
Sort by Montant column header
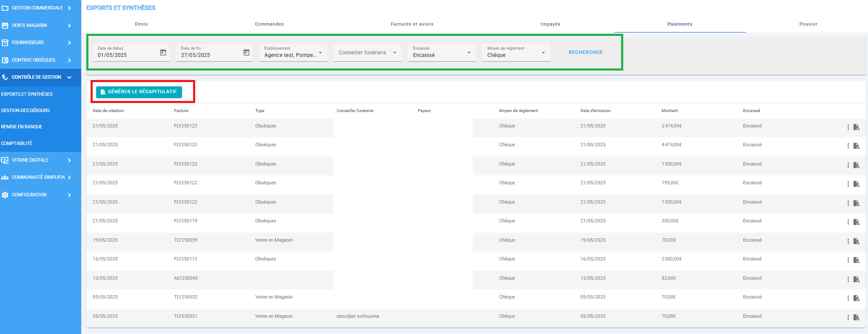coord(669,111)
